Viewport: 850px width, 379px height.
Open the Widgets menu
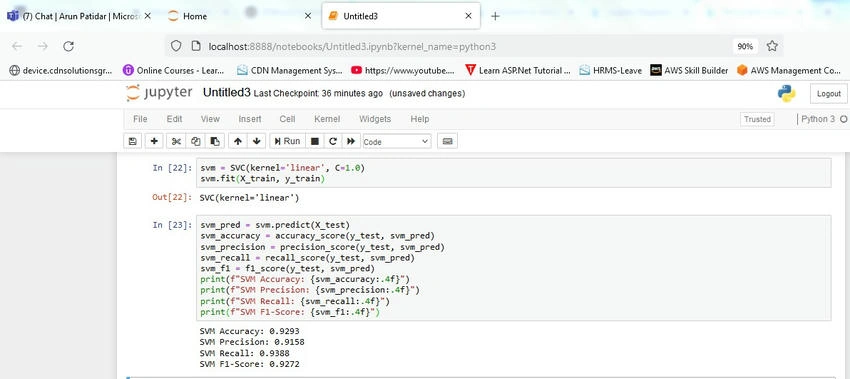(375, 119)
